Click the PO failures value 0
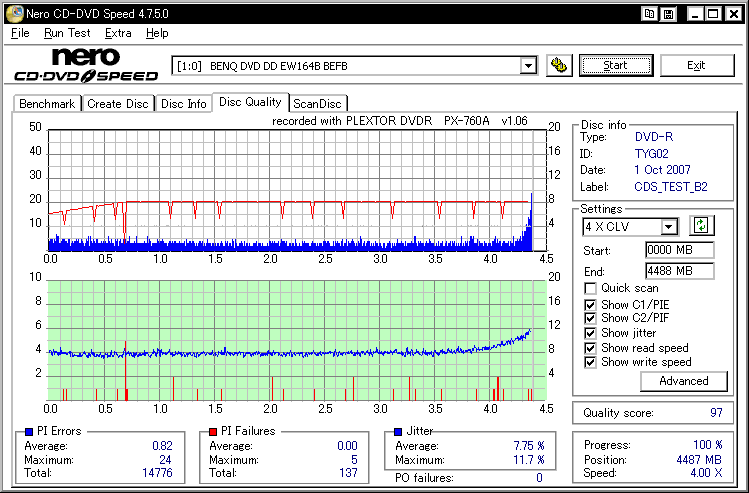749x493 pixels. tap(539, 478)
